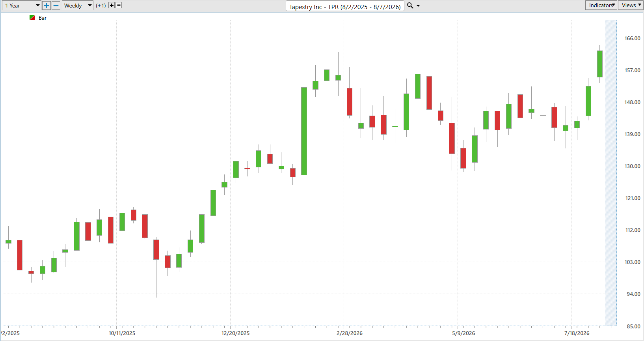This screenshot has width=644, height=341.
Task: Click the 166.00 price axis label
Action: 632,38
